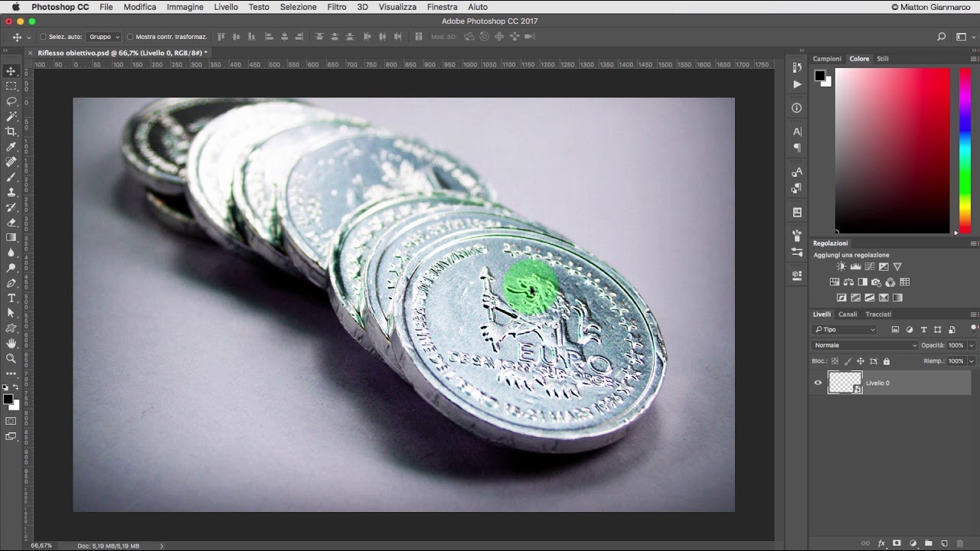The width and height of the screenshot is (980, 551).
Task: Toggle lock position icon
Action: click(861, 361)
